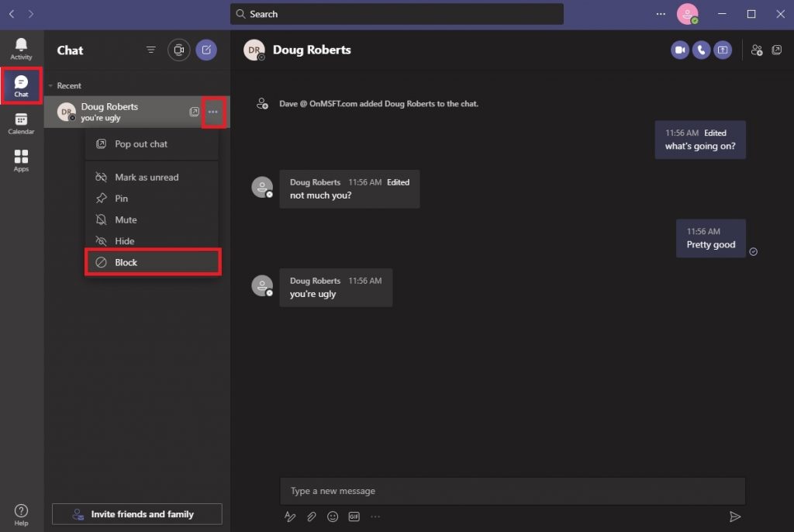Start an audio call with Doug Roberts
This screenshot has height=532, width=794.
pyautogui.click(x=701, y=50)
